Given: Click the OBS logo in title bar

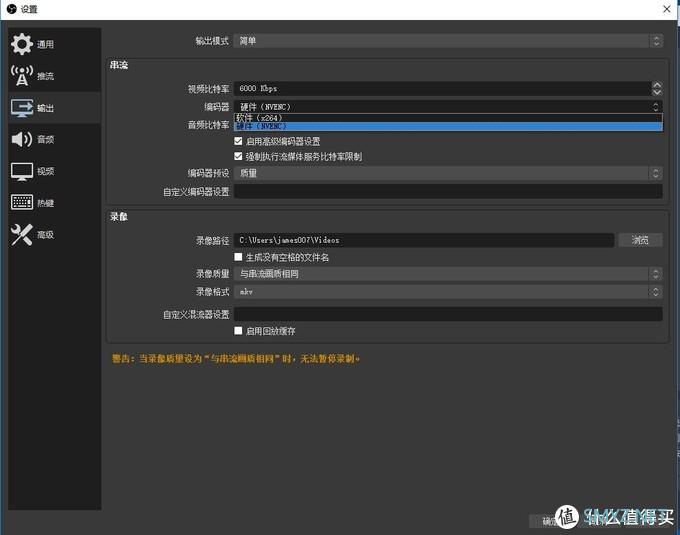Looking at the screenshot, I should (x=11, y=9).
